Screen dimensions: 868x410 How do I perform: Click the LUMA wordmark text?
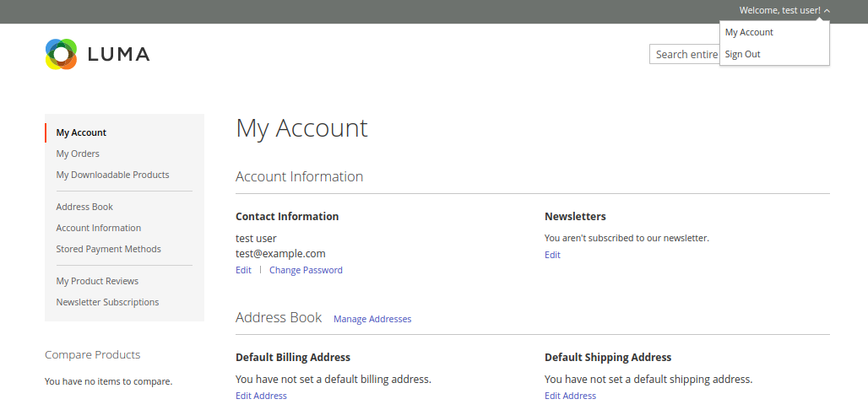pyautogui.click(x=118, y=54)
